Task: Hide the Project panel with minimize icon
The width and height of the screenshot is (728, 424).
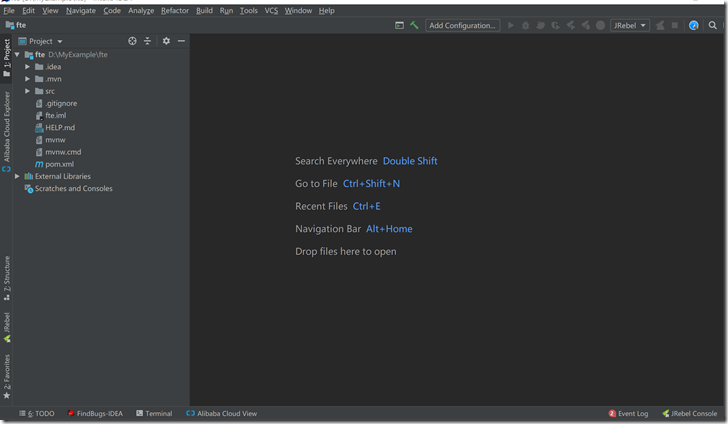Action: point(181,41)
